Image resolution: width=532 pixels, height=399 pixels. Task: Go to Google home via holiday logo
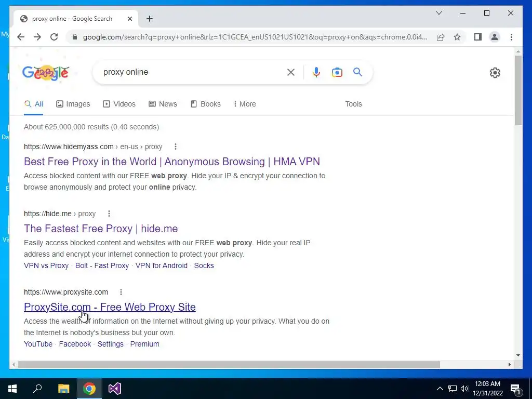(x=46, y=73)
